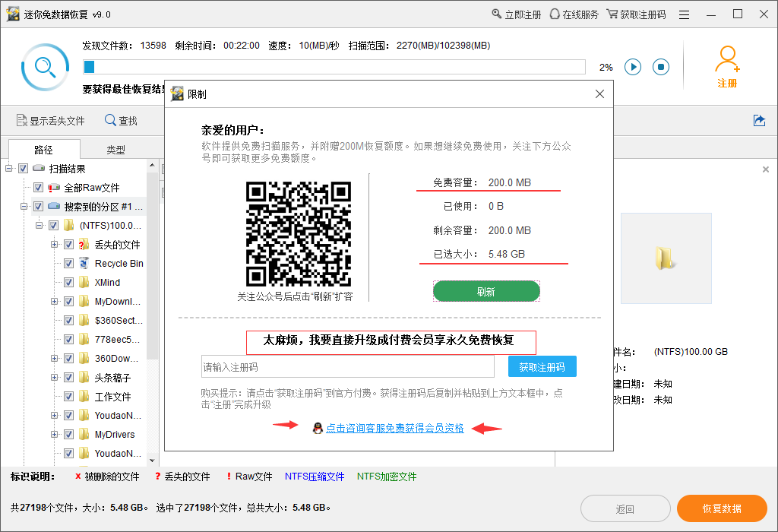
Task: Click the QR code image in dialog
Action: pyautogui.click(x=299, y=234)
